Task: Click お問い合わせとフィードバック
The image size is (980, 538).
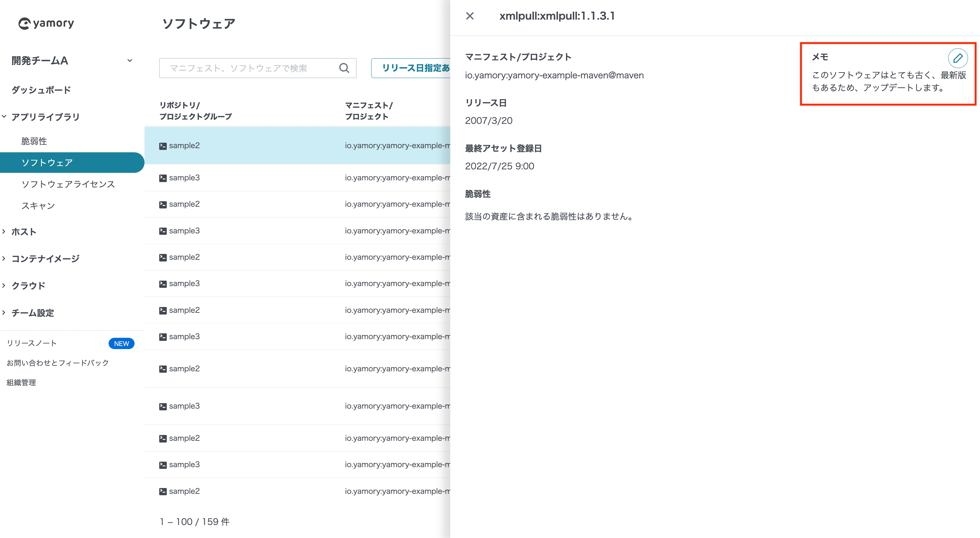Action: coord(57,363)
